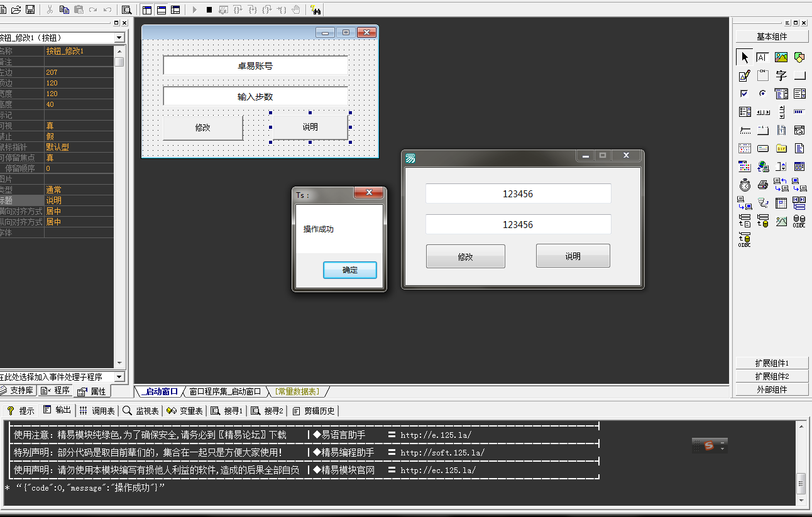The image size is (812, 517).
Task: Click the 标题 property value 说明
Action: [x=79, y=200]
